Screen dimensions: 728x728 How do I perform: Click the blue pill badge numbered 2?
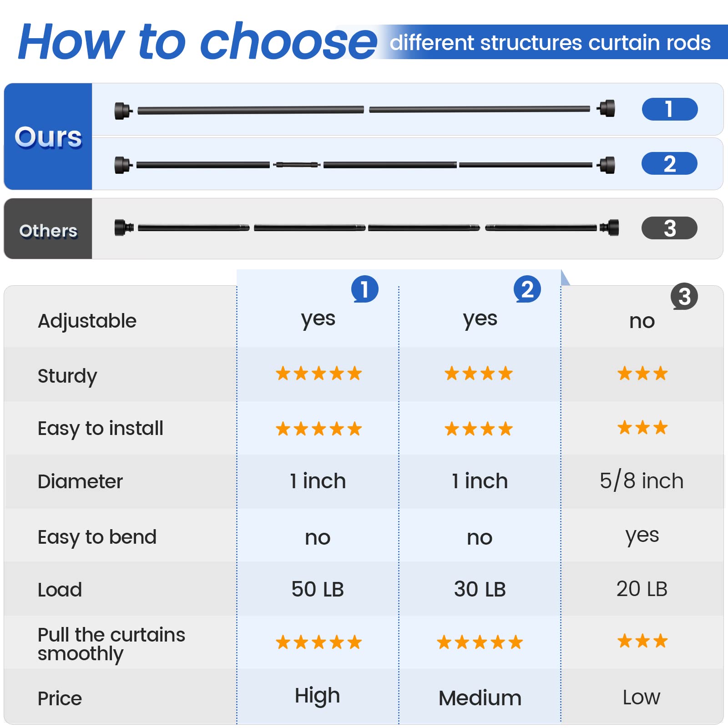pos(669,164)
